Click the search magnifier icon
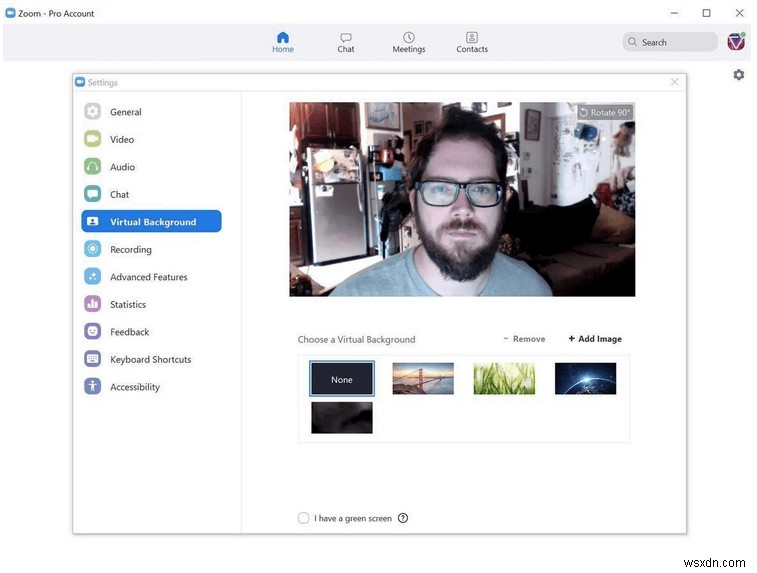 [x=632, y=42]
